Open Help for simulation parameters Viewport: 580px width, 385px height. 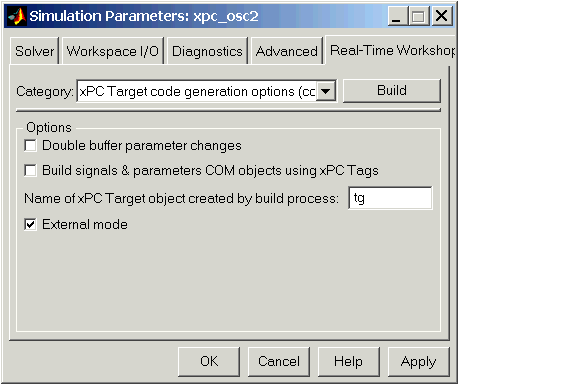point(348,361)
